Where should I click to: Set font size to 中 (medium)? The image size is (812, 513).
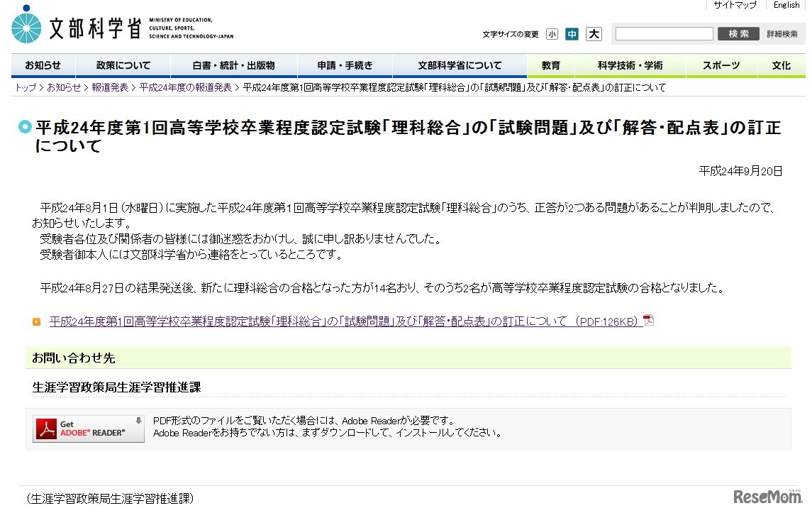point(572,33)
